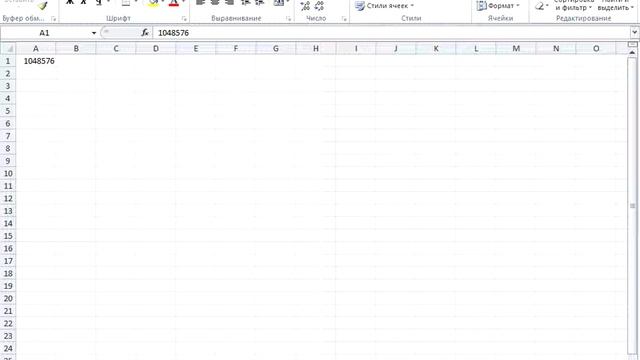The image size is (640, 360).
Task: Toggle italic (К) formatting
Action: point(84,3)
